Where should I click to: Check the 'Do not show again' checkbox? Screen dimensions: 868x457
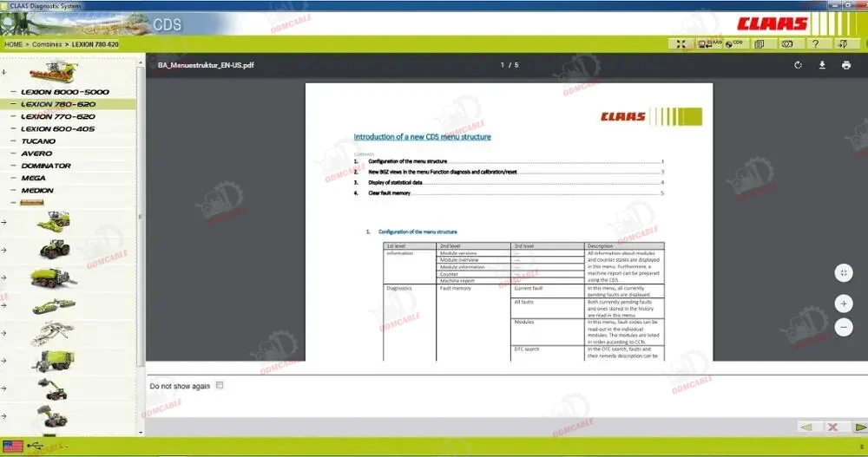pos(220,385)
